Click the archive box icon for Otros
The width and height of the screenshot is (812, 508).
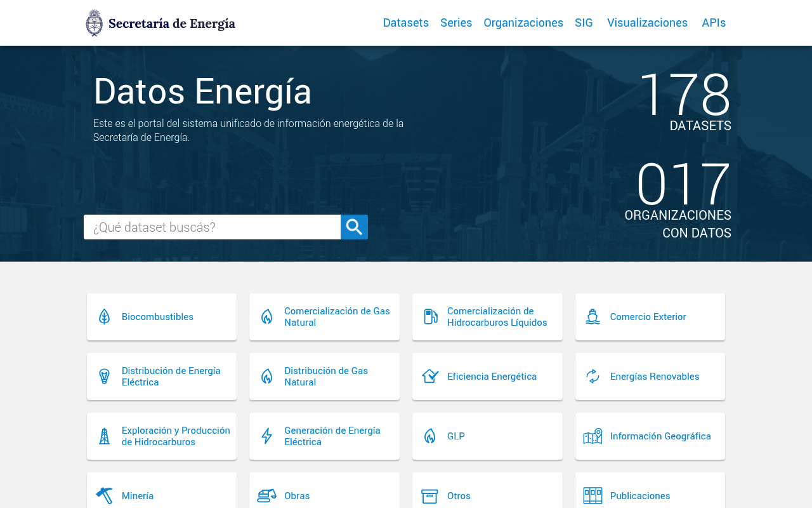coord(430,496)
